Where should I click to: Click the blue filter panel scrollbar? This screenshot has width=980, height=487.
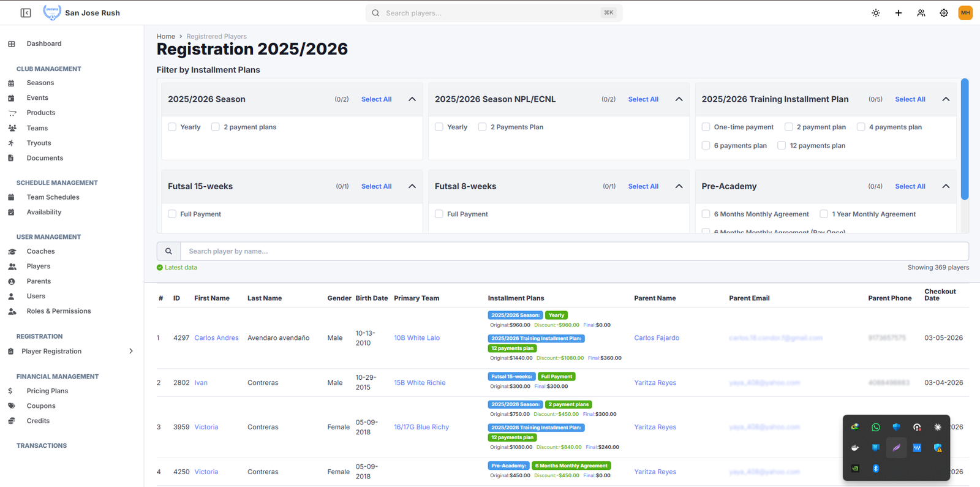pyautogui.click(x=965, y=139)
